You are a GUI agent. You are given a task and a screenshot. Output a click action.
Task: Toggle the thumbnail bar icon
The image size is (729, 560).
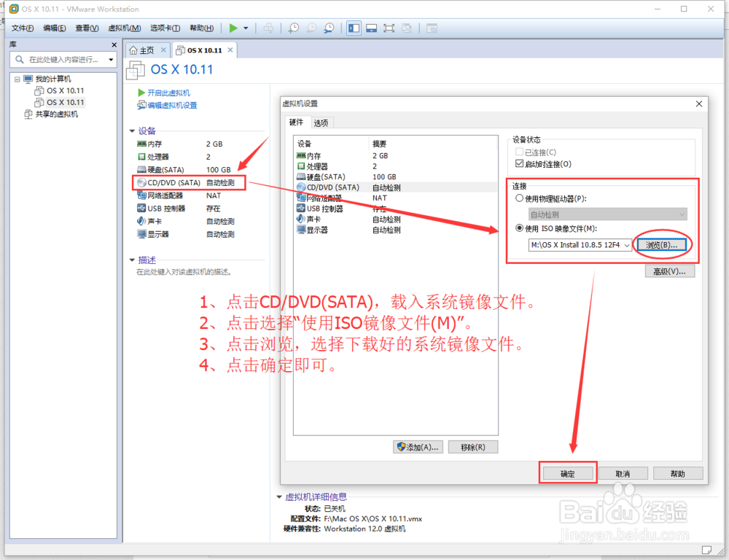371,28
